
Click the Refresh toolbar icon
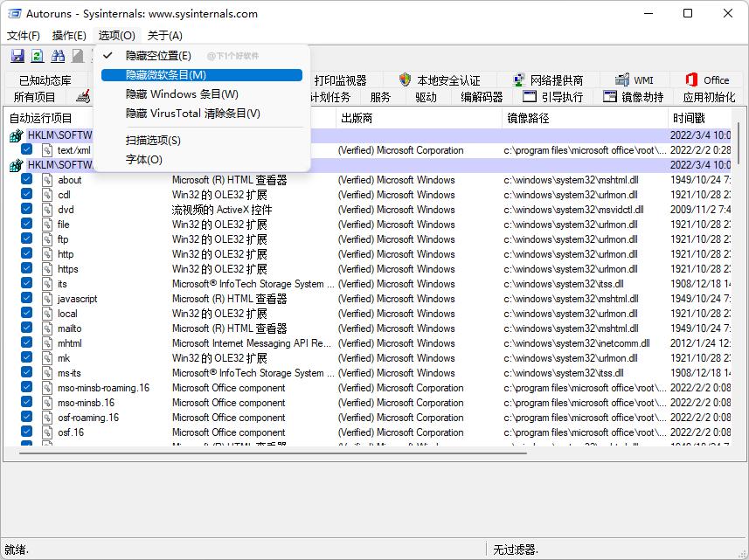(38, 56)
